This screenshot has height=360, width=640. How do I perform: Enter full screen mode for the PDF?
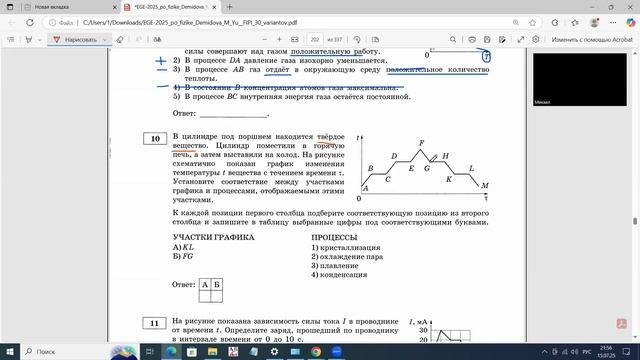[x=521, y=40]
